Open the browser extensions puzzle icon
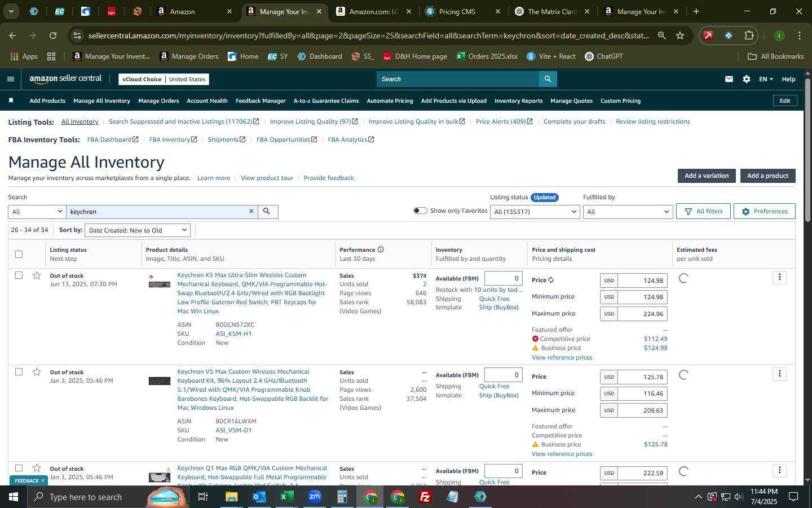 (x=749, y=36)
